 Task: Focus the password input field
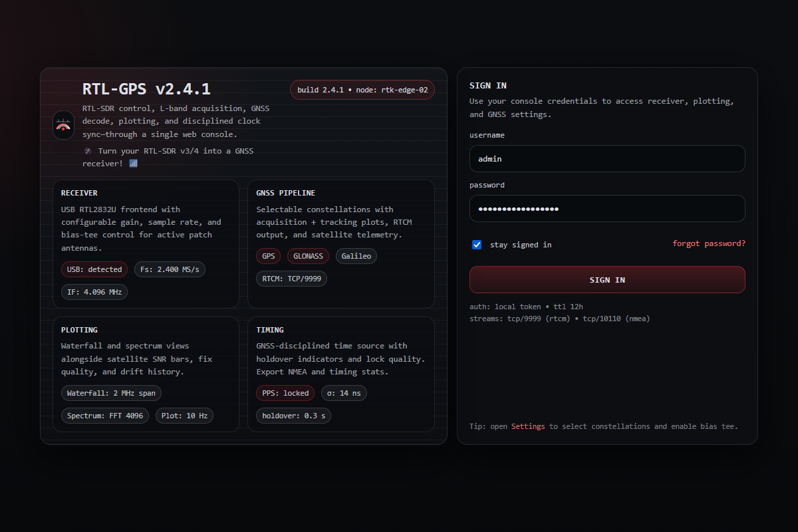click(606, 209)
